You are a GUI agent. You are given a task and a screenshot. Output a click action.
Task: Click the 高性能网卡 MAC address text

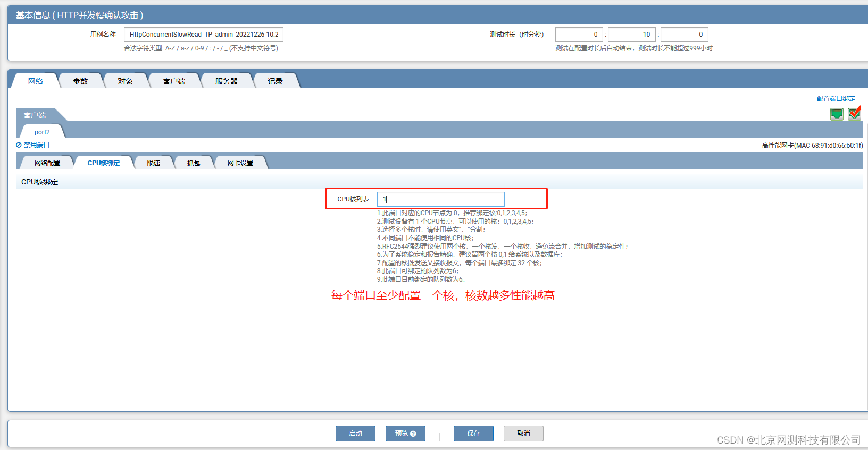[812, 146]
